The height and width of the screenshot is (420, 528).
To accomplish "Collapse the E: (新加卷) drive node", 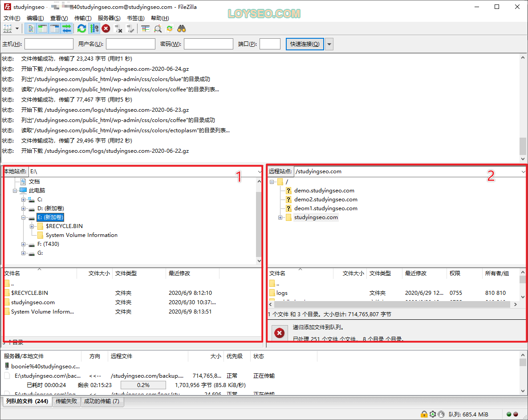I will tap(23, 218).
